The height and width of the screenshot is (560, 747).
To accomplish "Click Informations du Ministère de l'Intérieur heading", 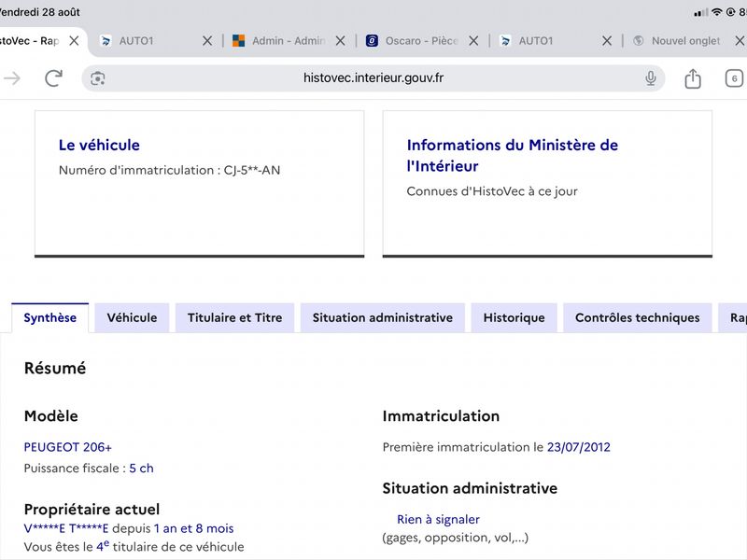I will (512, 155).
